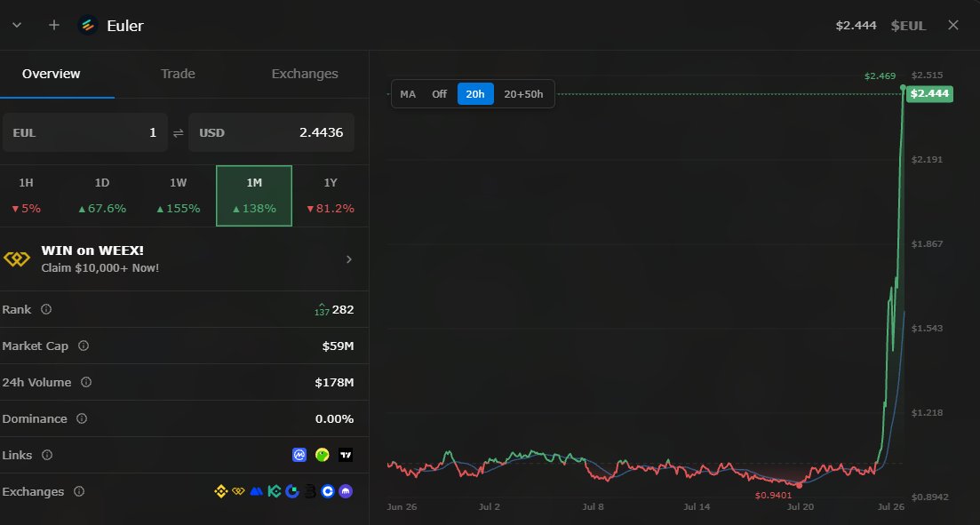The height and width of the screenshot is (525, 980).
Task: Open TradingView link icon
Action: 346,455
